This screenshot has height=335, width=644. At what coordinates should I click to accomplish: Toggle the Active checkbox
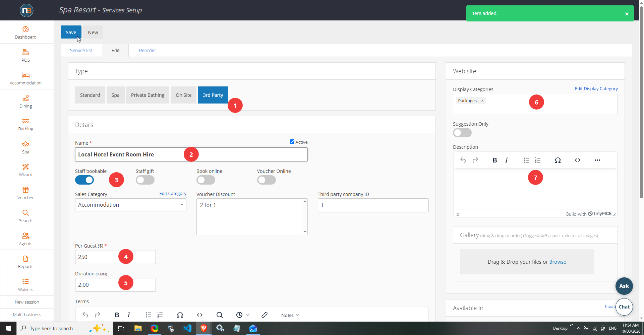(292, 142)
